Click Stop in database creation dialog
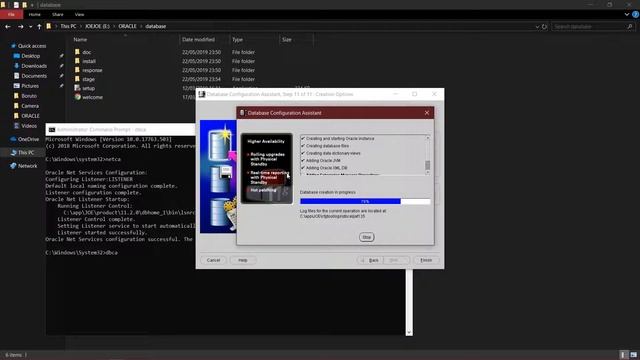 point(367,237)
